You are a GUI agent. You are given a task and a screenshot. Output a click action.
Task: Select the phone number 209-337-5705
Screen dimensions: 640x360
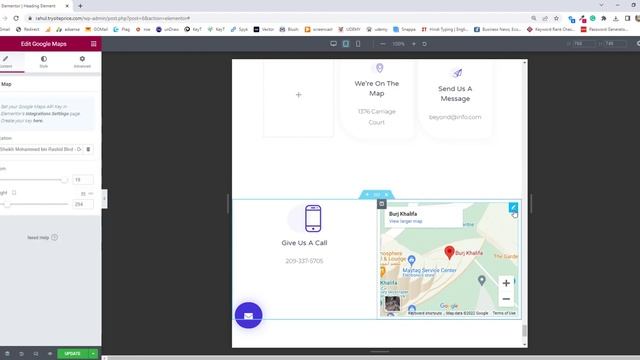(x=304, y=261)
